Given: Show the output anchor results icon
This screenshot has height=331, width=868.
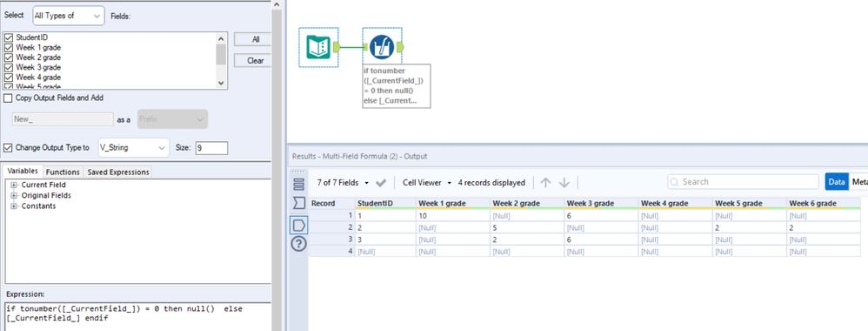Looking at the screenshot, I should [x=298, y=225].
